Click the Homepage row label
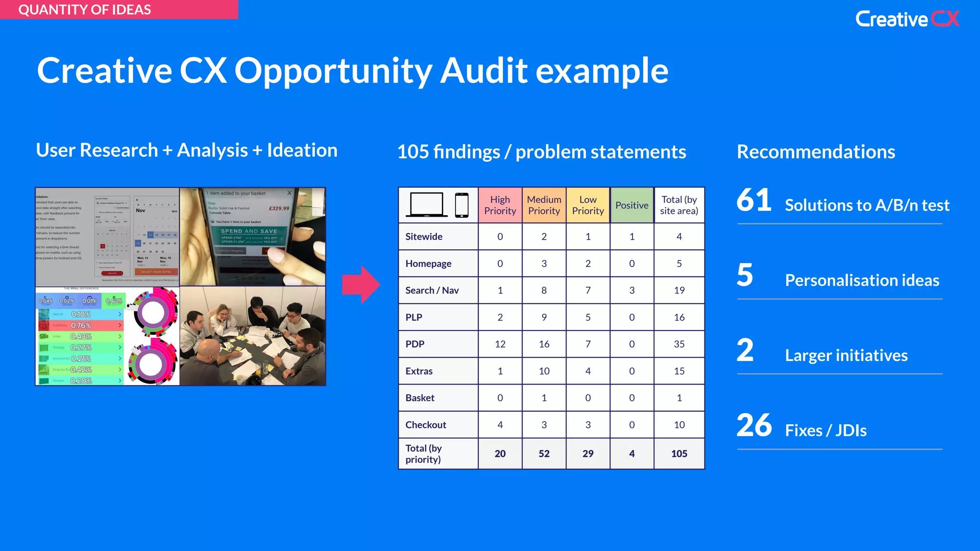Image resolution: width=980 pixels, height=551 pixels. click(x=428, y=264)
